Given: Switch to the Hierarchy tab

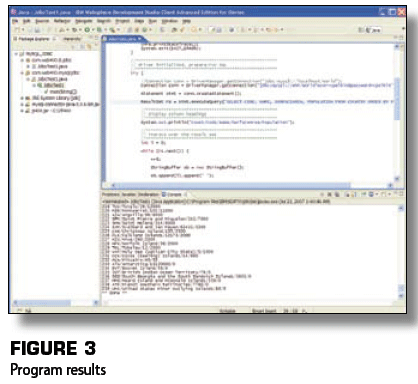Looking at the screenshot, I should coord(72,39).
